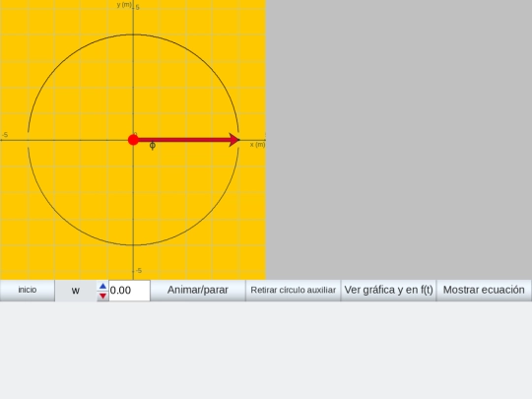Click the w label beside the stepper

(x=76, y=291)
